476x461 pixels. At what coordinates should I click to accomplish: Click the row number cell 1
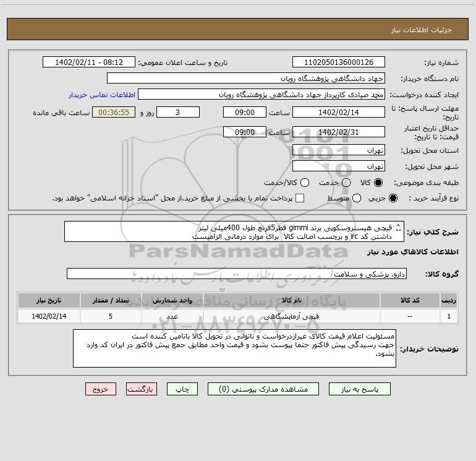pyautogui.click(x=449, y=316)
